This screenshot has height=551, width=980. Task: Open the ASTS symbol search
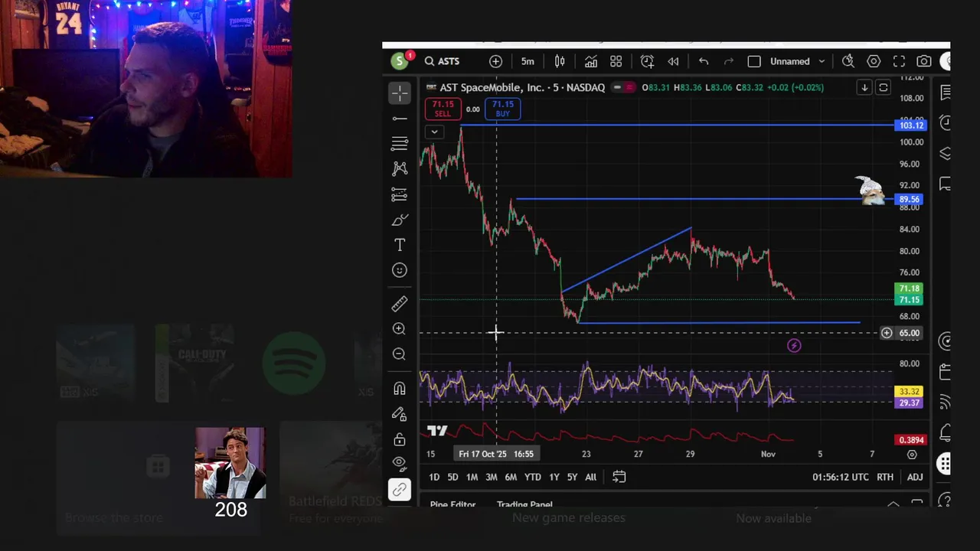[443, 61]
